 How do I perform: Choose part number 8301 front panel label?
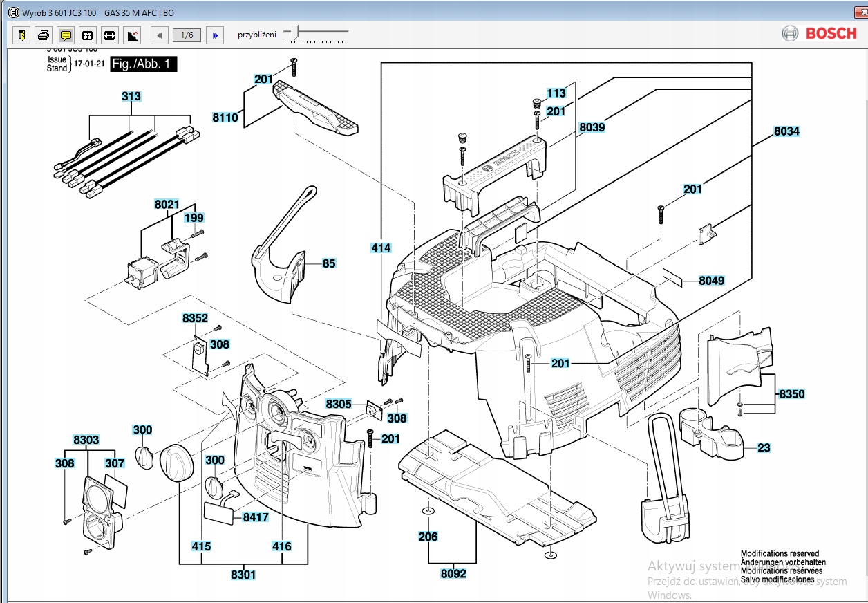click(243, 574)
